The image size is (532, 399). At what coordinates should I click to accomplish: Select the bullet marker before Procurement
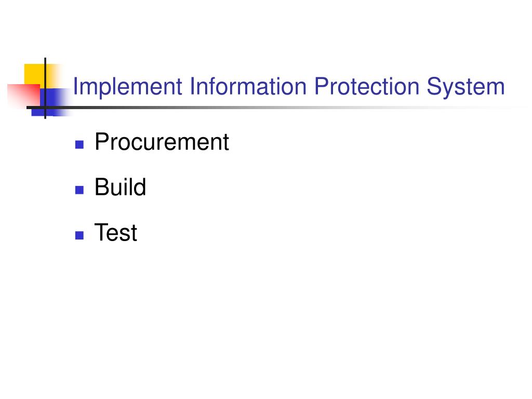tap(79, 145)
